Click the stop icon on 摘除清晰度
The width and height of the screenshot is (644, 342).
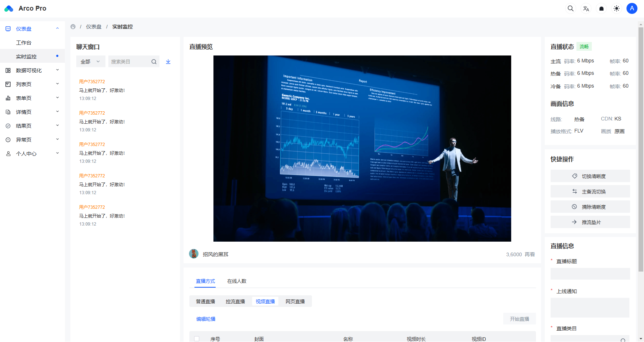tap(574, 207)
